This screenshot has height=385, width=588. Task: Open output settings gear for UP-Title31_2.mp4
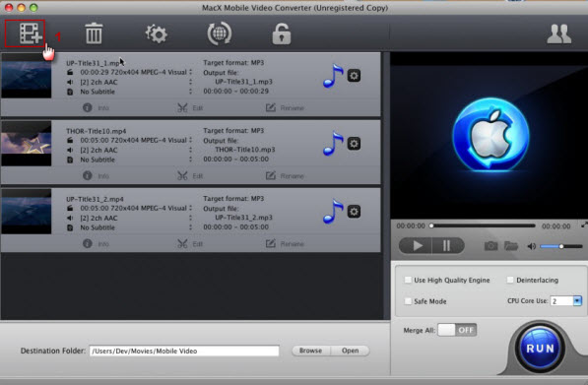click(354, 212)
